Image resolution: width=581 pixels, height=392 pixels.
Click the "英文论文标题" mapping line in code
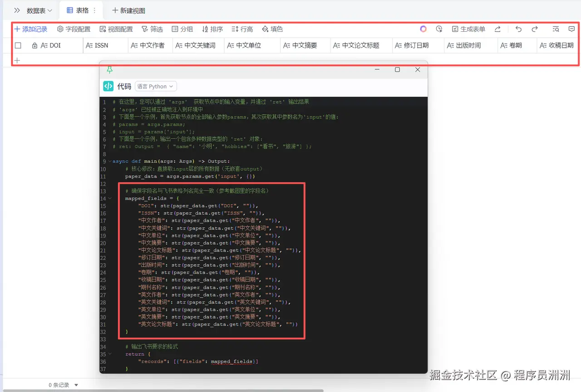pos(218,324)
